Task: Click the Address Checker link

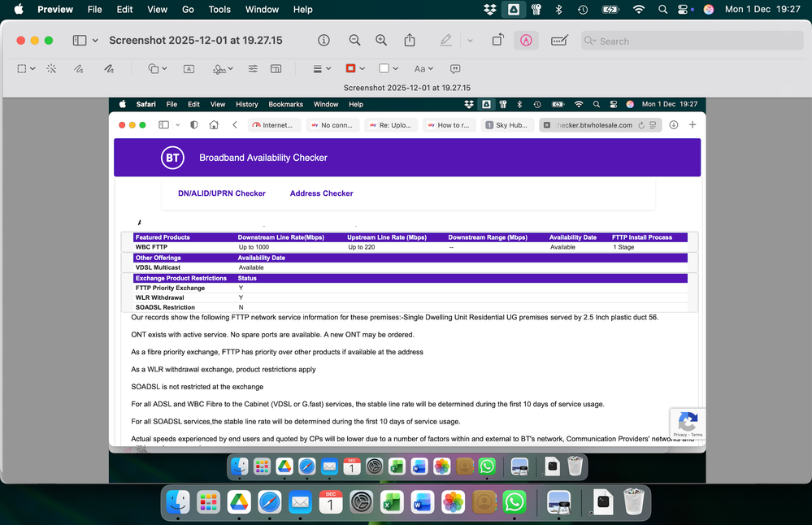Action: tap(321, 193)
